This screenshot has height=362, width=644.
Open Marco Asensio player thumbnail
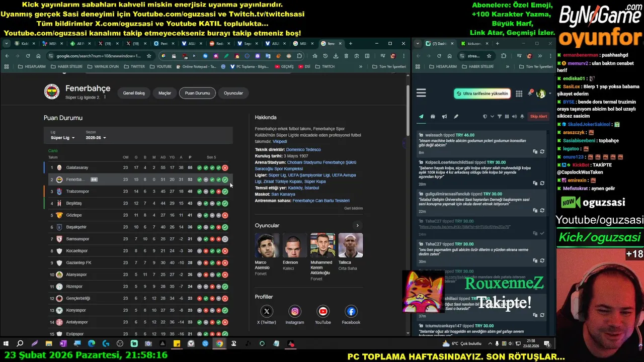tap(267, 245)
